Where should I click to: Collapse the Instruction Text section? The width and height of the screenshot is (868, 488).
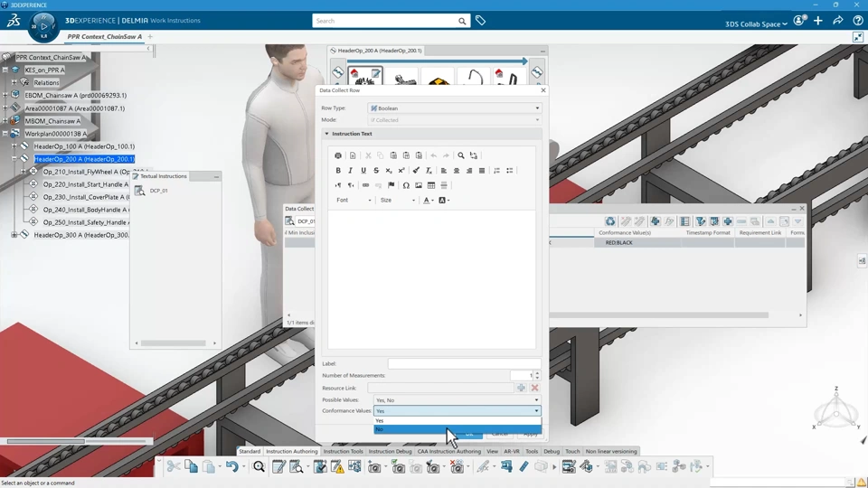326,134
